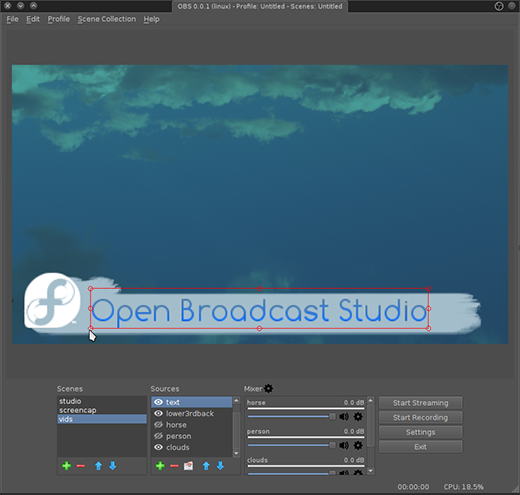Image resolution: width=520 pixels, height=495 pixels.
Task: Select the studio scene
Action: coord(102,401)
